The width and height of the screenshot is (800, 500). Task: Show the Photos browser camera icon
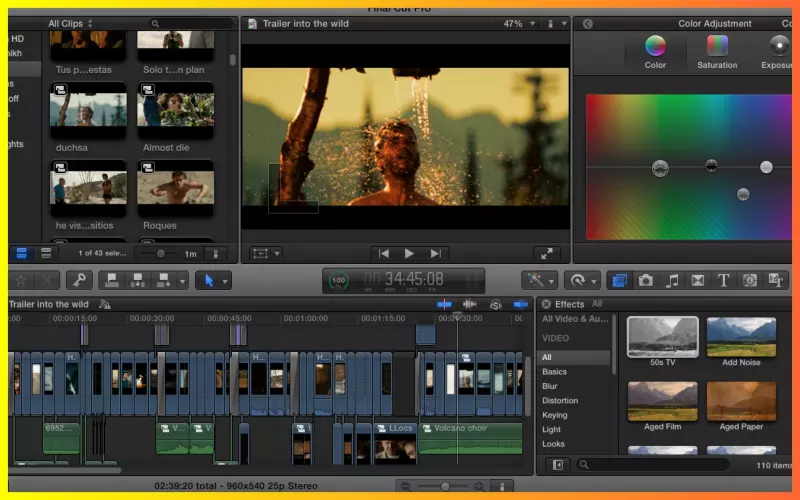pyautogui.click(x=645, y=280)
